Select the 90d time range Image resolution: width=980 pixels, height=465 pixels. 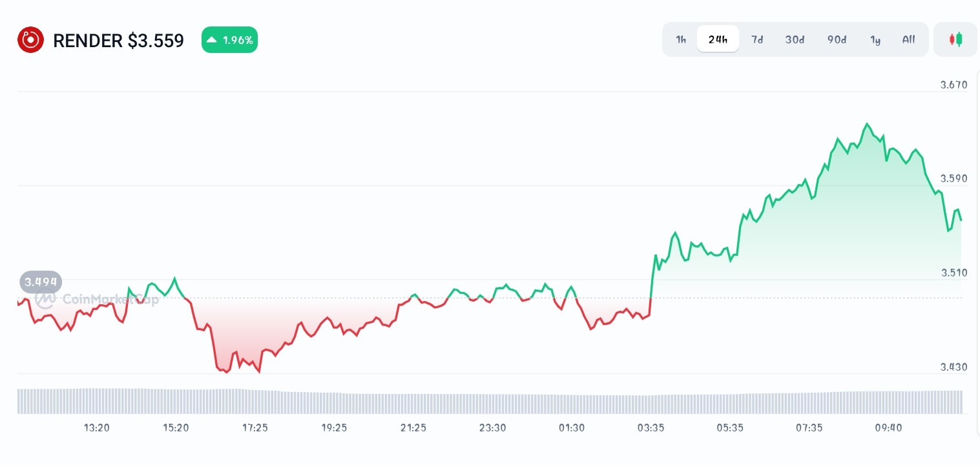837,39
